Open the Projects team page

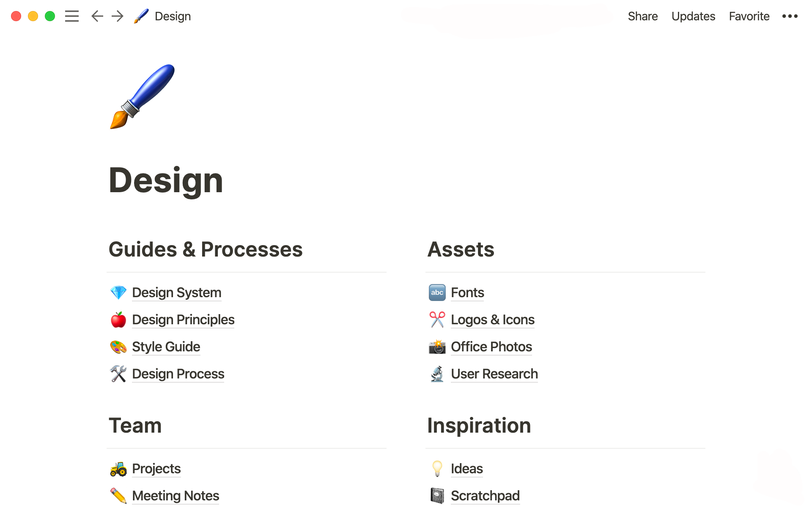(156, 469)
